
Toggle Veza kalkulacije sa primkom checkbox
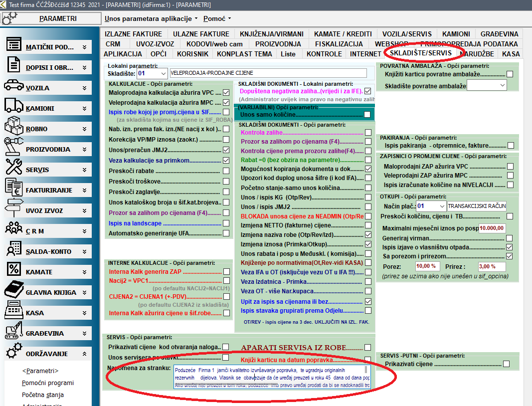pyautogui.click(x=226, y=160)
